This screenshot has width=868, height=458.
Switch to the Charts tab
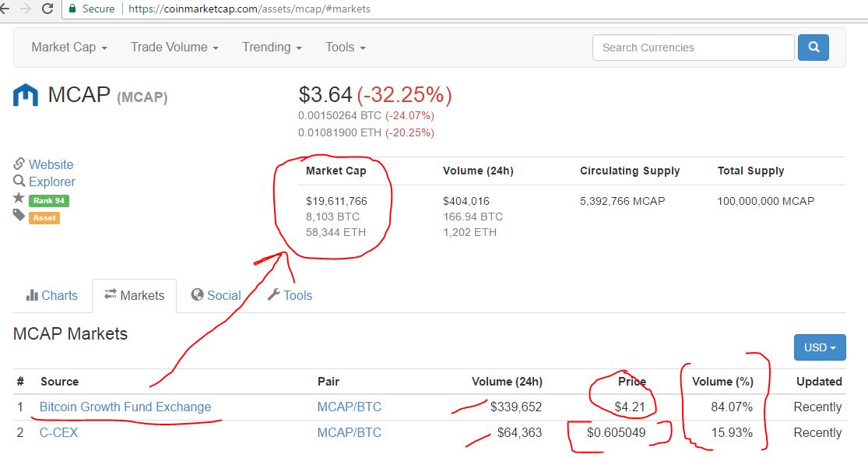[x=52, y=295]
